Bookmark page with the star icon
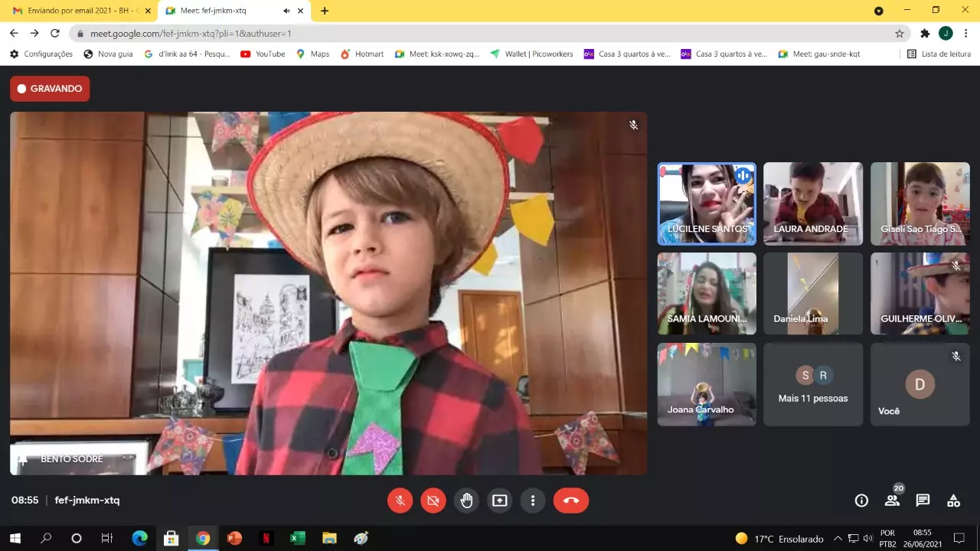Image resolution: width=980 pixels, height=551 pixels. (x=900, y=34)
